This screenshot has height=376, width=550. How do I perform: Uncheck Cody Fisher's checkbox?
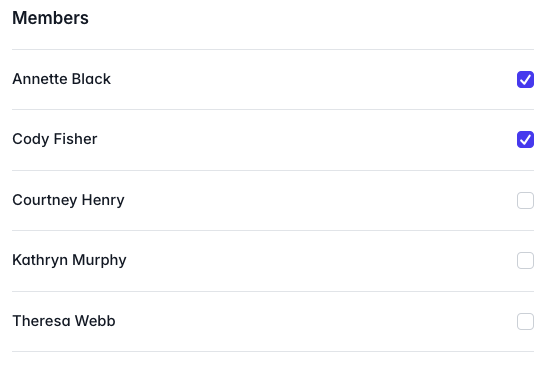[x=525, y=140]
